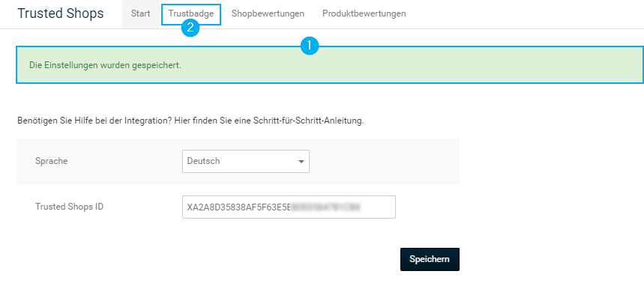644x292 pixels.
Task: Click the Schritt-für-Schritt-Anleitung help text
Action: pyautogui.click(x=190, y=121)
